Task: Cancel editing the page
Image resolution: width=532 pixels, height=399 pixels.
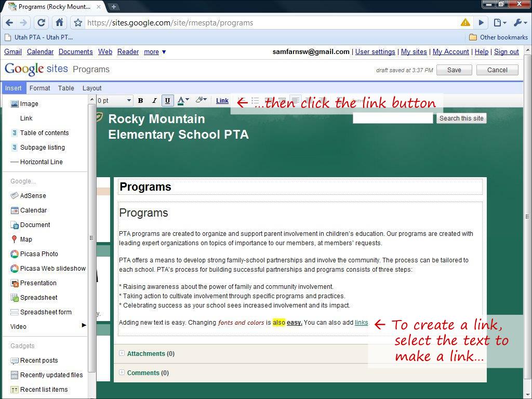Action: [497, 70]
